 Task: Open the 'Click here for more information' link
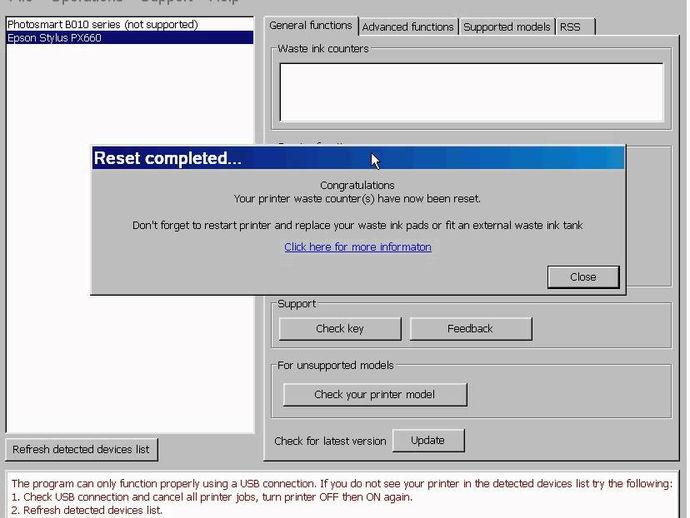point(358,247)
